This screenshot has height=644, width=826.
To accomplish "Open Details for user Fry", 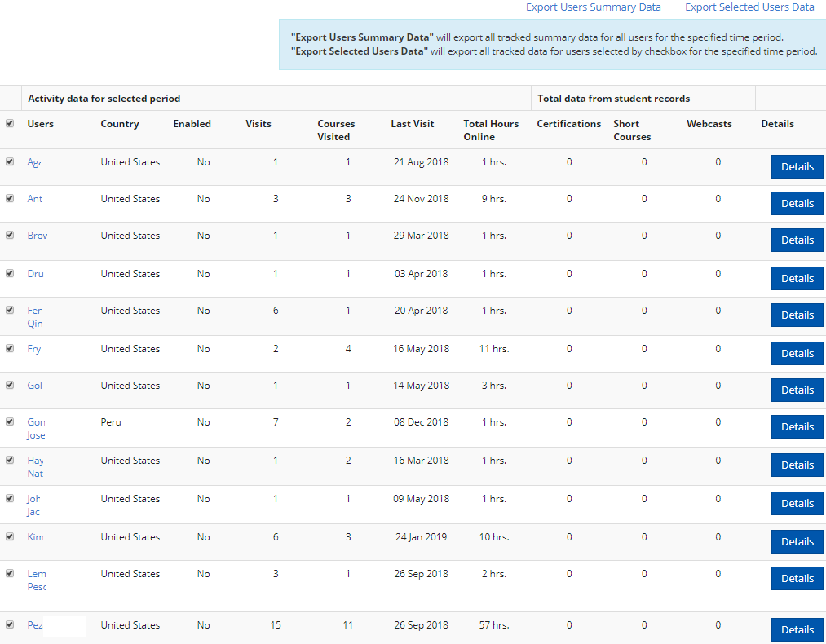I will (x=797, y=354).
